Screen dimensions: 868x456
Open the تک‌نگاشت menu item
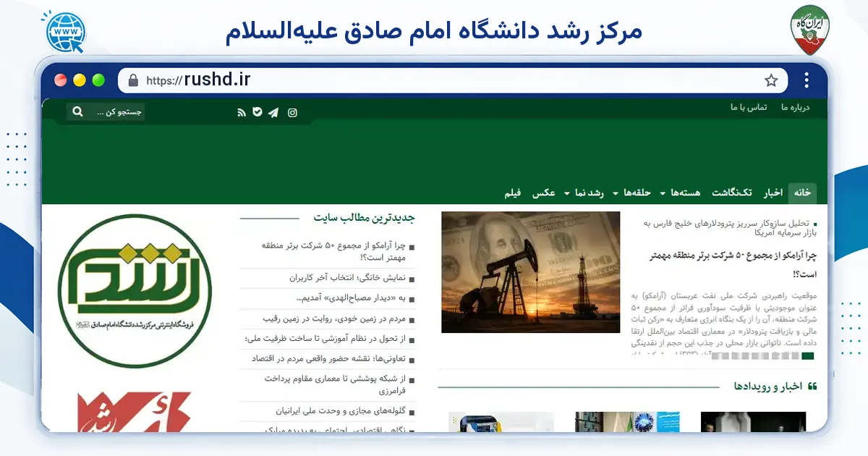click(x=731, y=193)
